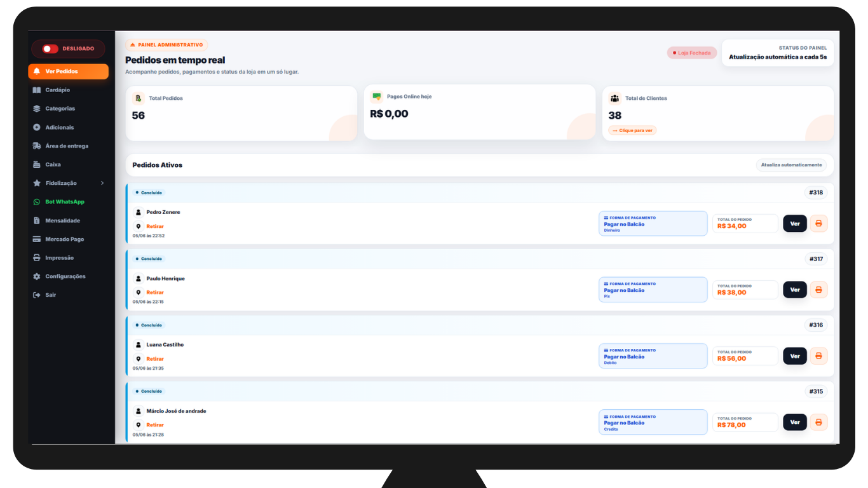
Task: Print order #317 from Paulo Henrique
Action: pos(819,290)
